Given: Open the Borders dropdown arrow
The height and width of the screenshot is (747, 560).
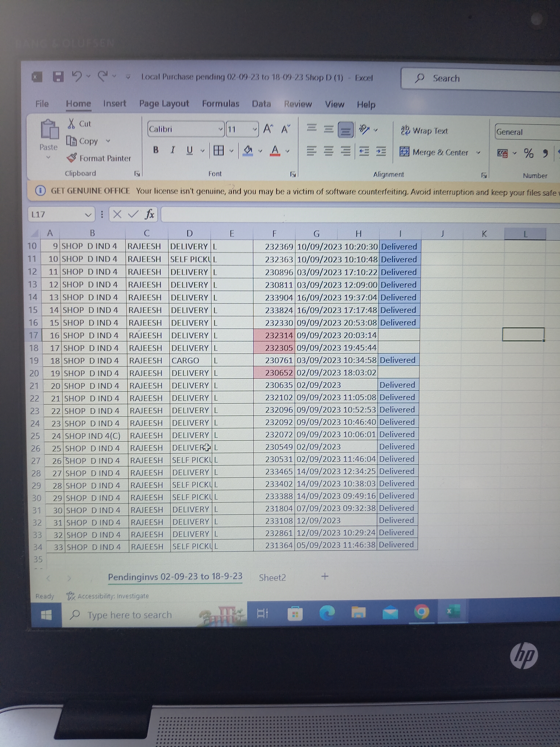Looking at the screenshot, I should [x=232, y=151].
